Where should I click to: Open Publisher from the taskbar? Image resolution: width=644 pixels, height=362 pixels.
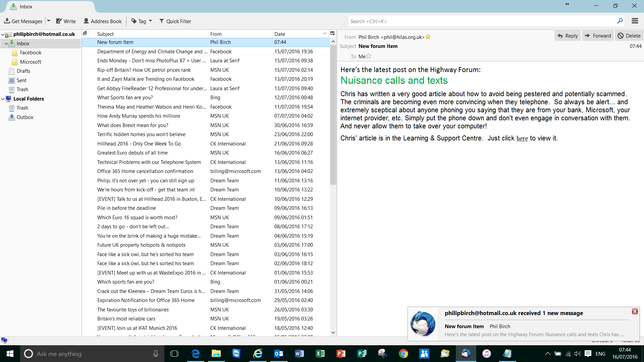pos(362,354)
